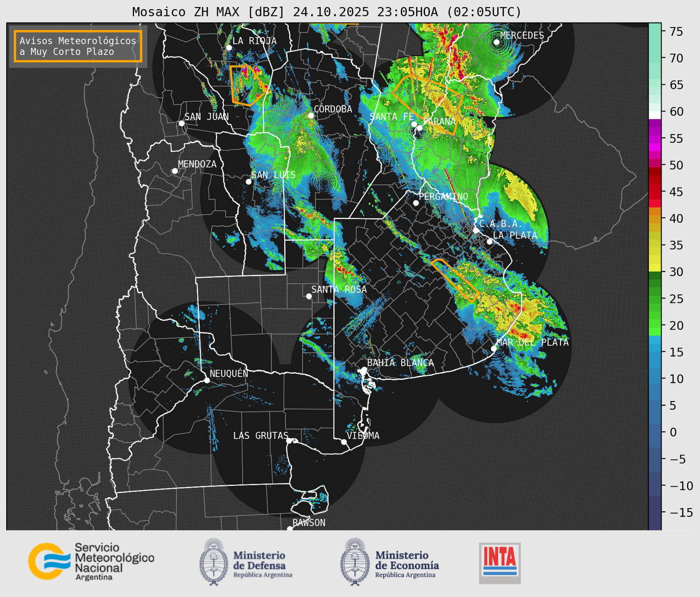Click the yellow 30–35 dBZ band on colorbar

[x=655, y=258]
